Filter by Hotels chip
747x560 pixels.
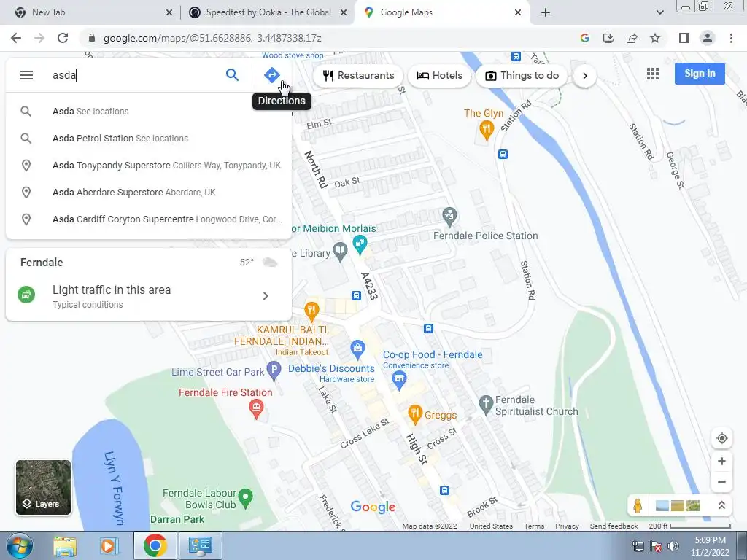(439, 75)
